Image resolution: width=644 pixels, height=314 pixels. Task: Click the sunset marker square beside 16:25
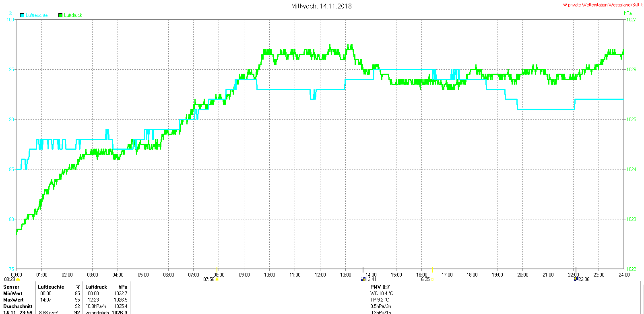(x=433, y=279)
